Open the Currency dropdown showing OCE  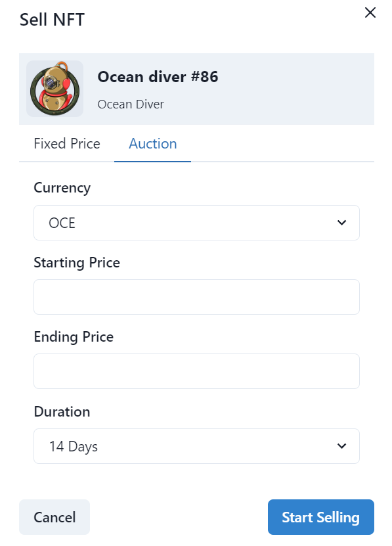pos(196,223)
